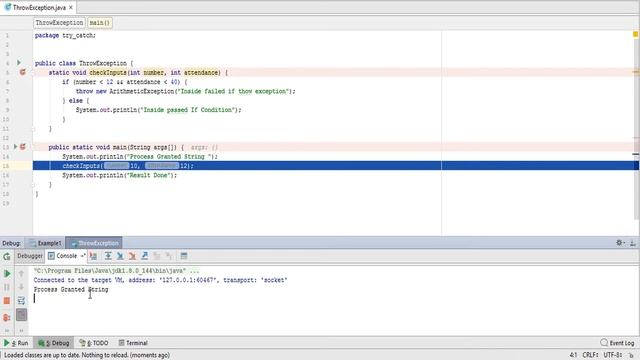Screen dimensions: 640x360
Task: Switch to the Console tab
Action: point(66,256)
